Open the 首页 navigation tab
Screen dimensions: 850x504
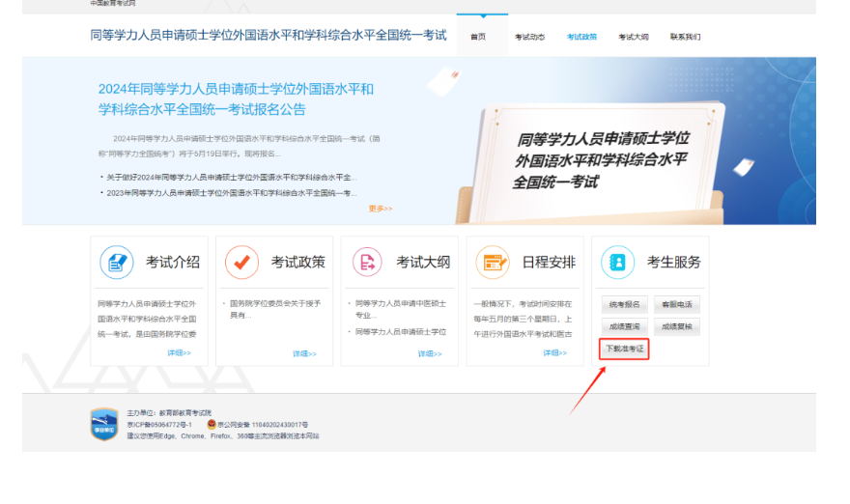pyautogui.click(x=478, y=37)
